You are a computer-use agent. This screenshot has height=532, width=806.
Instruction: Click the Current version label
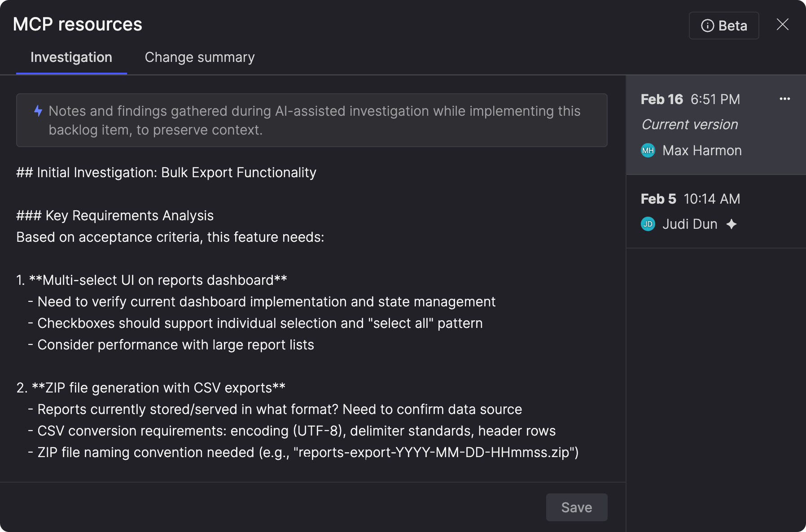pyautogui.click(x=690, y=125)
